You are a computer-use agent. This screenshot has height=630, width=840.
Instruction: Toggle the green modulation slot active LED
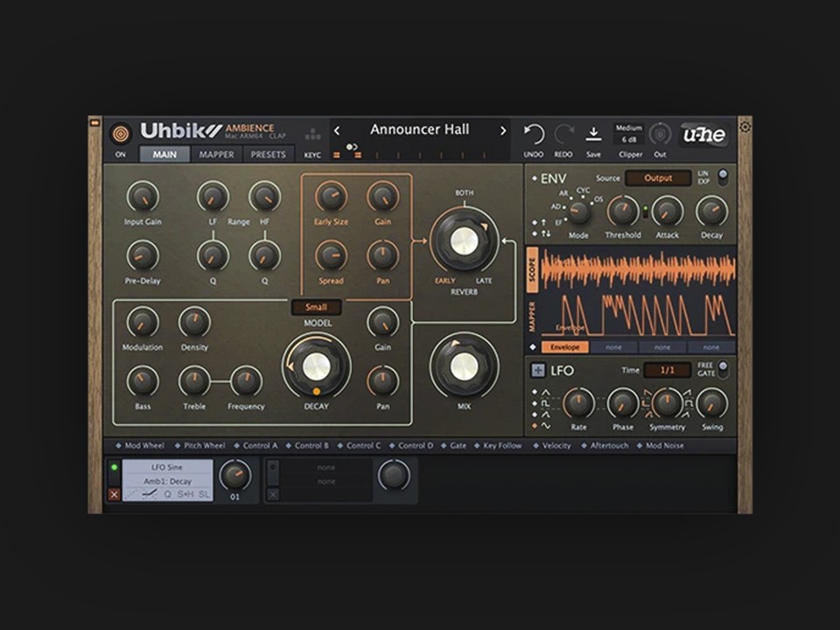(114, 467)
